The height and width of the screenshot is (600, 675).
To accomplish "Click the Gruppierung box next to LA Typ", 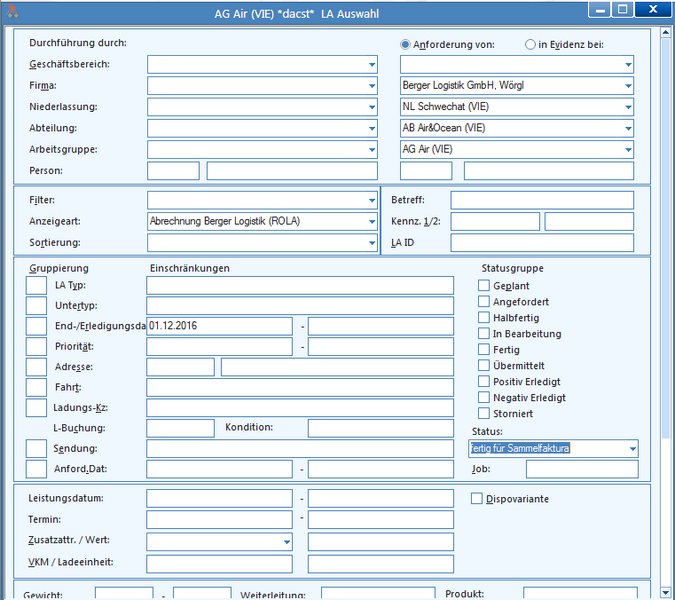I will point(36,285).
